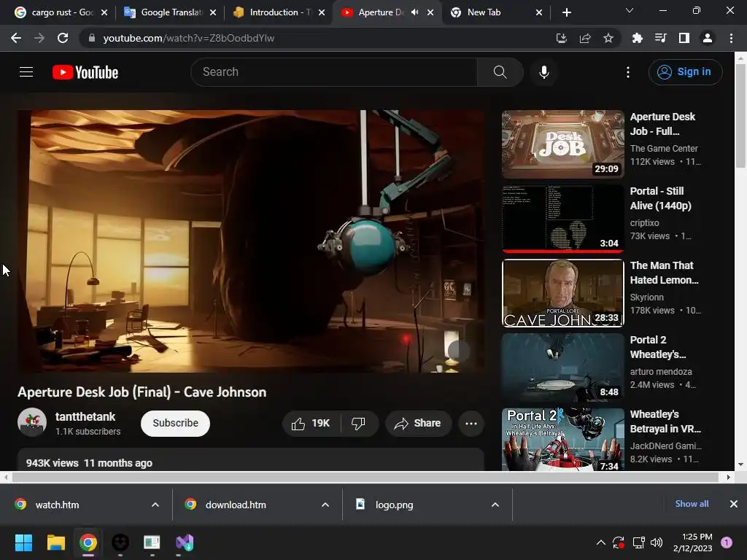Image resolution: width=747 pixels, height=560 pixels.
Task: Open Portal 2 Wheatley's video title
Action: click(657, 347)
